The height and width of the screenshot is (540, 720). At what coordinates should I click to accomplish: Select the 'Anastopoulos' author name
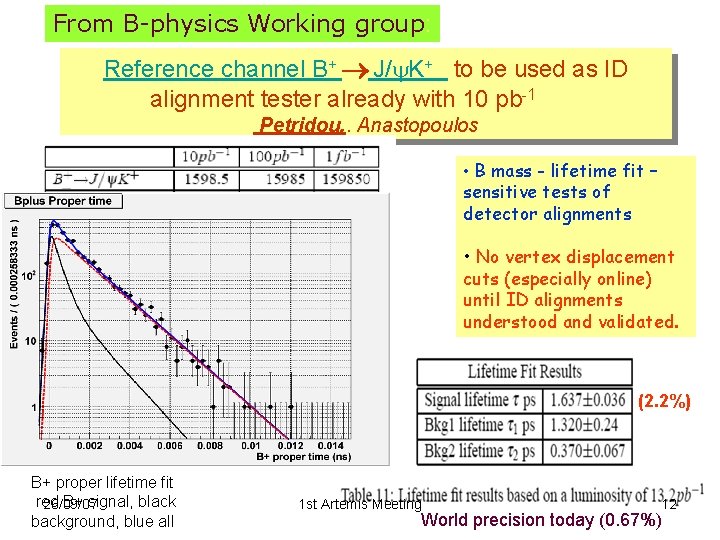418,125
